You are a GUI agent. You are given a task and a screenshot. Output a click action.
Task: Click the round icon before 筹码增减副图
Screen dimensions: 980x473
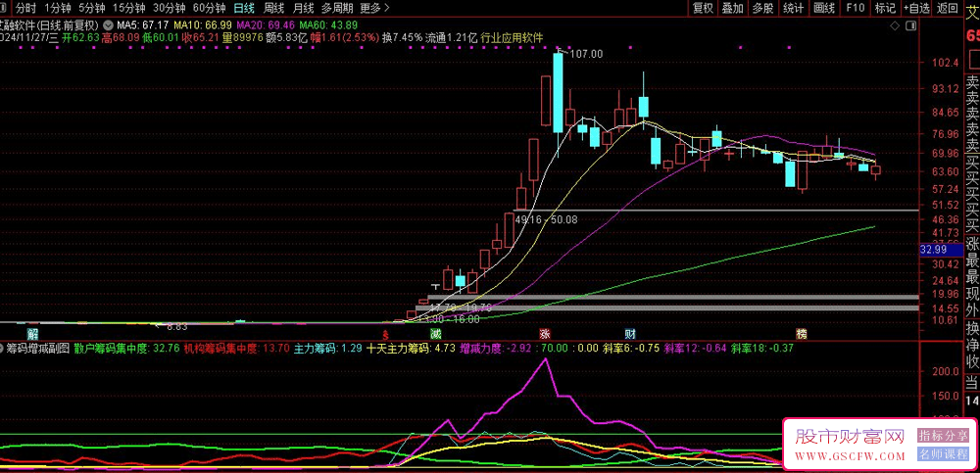3,349
